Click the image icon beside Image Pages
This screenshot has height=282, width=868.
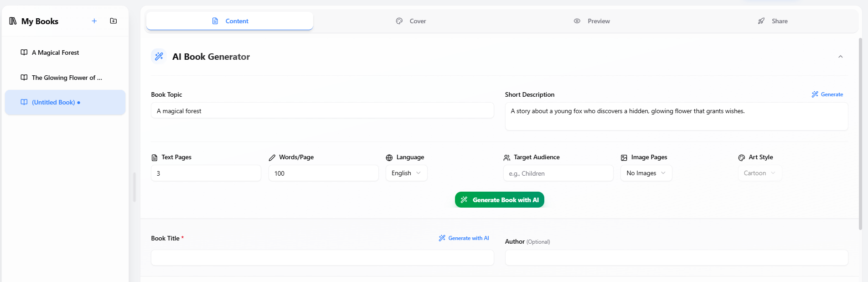pos(624,157)
